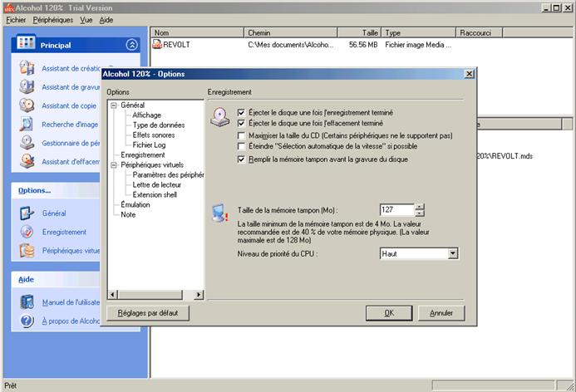Click the burning wizard disc icon
Viewport: 576px width, 392px height.
pos(27,86)
